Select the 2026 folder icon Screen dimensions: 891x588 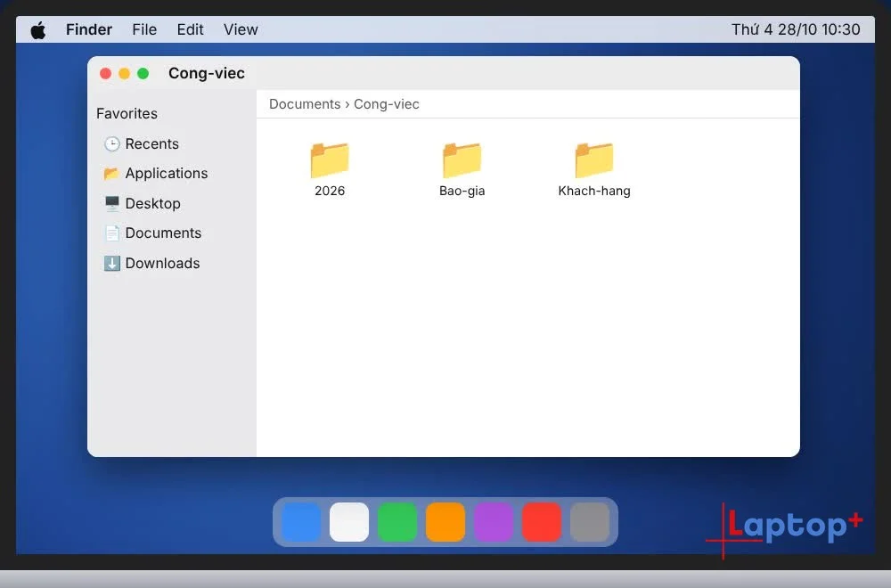click(330, 159)
